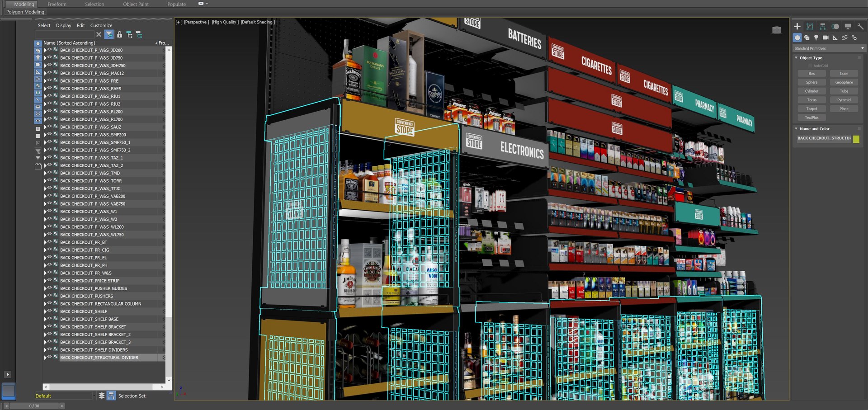Viewport: 868px width, 410px height.
Task: Open the Utilities wrench tab
Action: tap(860, 26)
